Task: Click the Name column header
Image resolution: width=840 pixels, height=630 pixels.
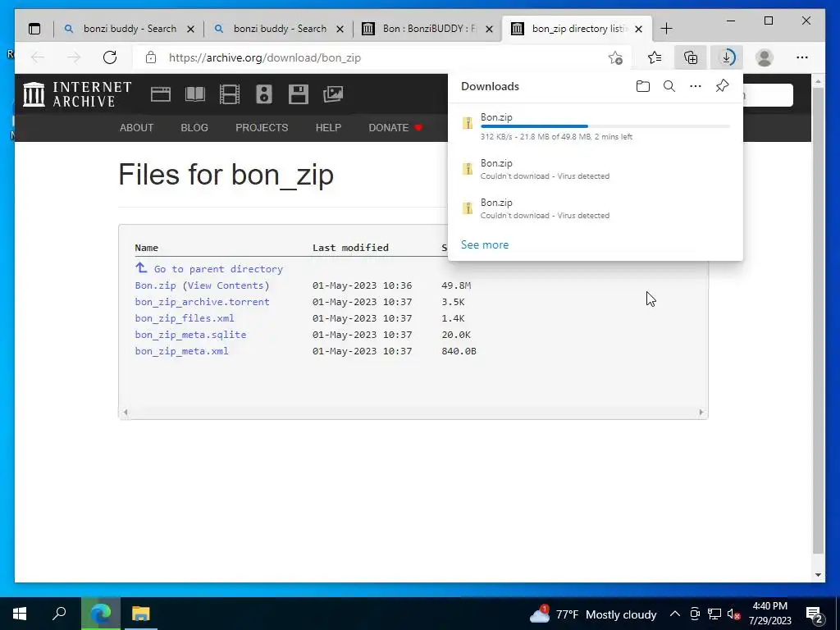Action: click(146, 248)
